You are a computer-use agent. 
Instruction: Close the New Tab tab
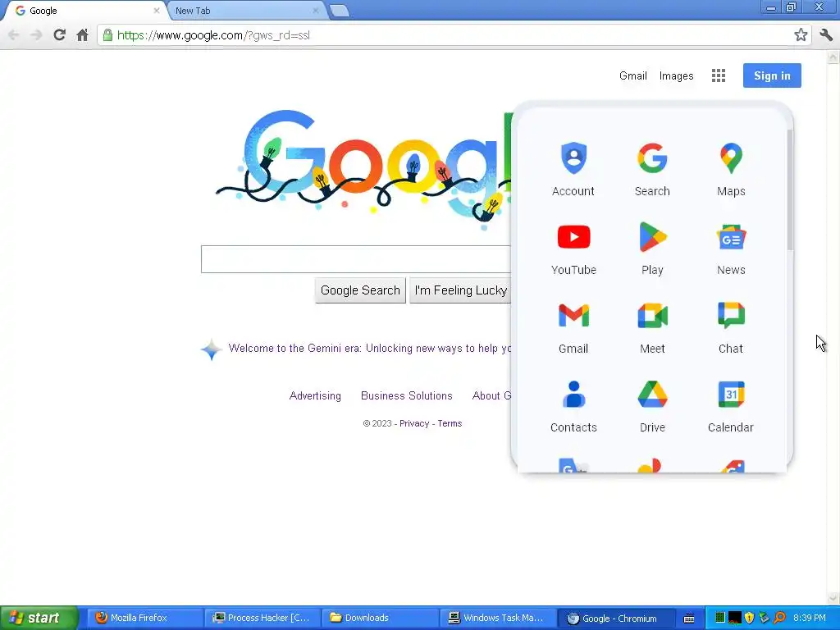[x=316, y=11]
